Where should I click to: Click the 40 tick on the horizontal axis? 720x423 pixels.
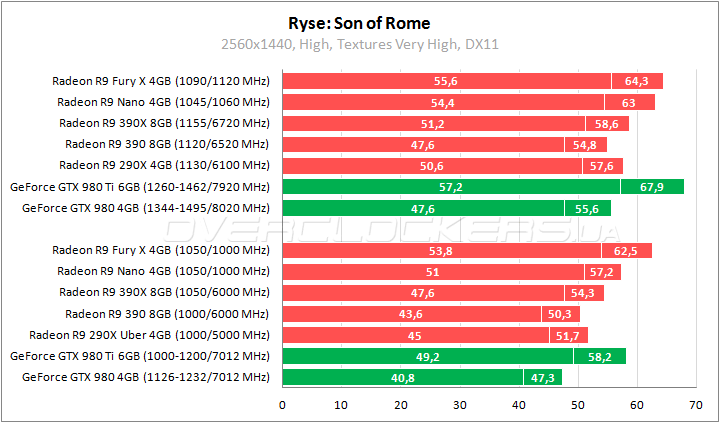pos(519,405)
